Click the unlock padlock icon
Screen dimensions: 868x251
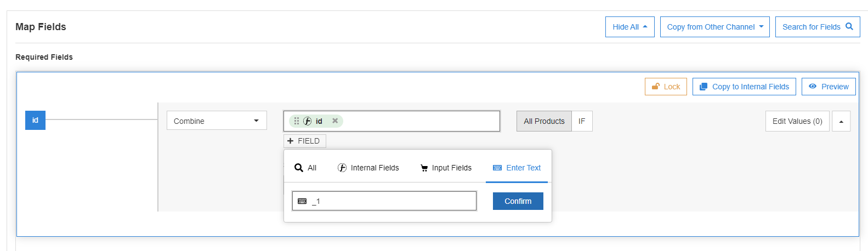pyautogui.click(x=655, y=87)
